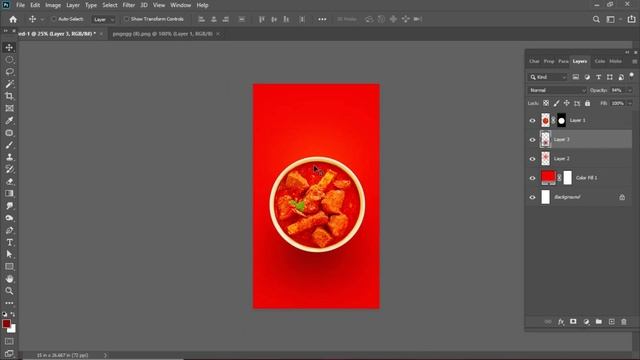The image size is (640, 360).
Task: Click Create new layer icon
Action: tap(611, 322)
